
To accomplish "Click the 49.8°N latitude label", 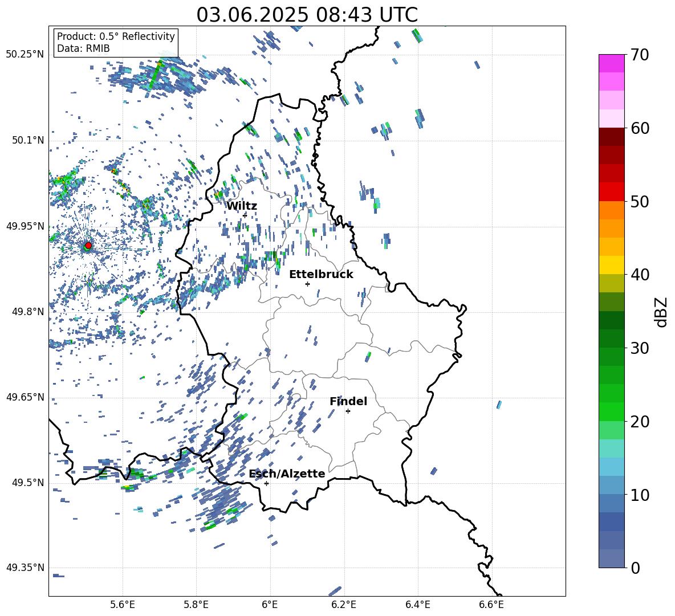I will pos(28,312).
